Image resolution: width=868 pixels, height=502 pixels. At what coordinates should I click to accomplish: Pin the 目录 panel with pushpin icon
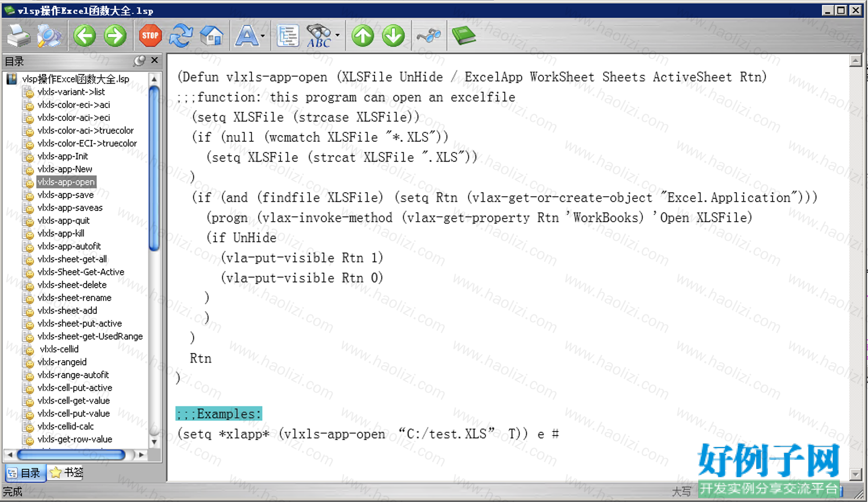139,61
